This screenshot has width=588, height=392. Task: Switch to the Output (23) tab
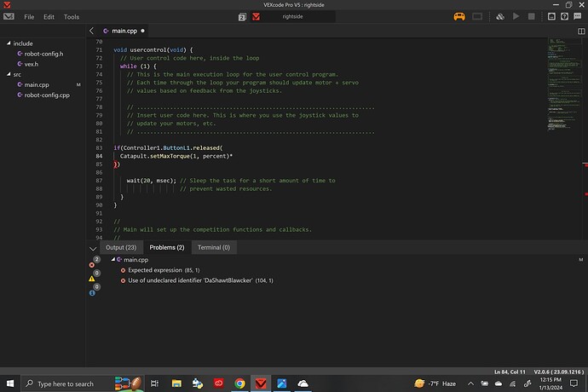[121, 248]
